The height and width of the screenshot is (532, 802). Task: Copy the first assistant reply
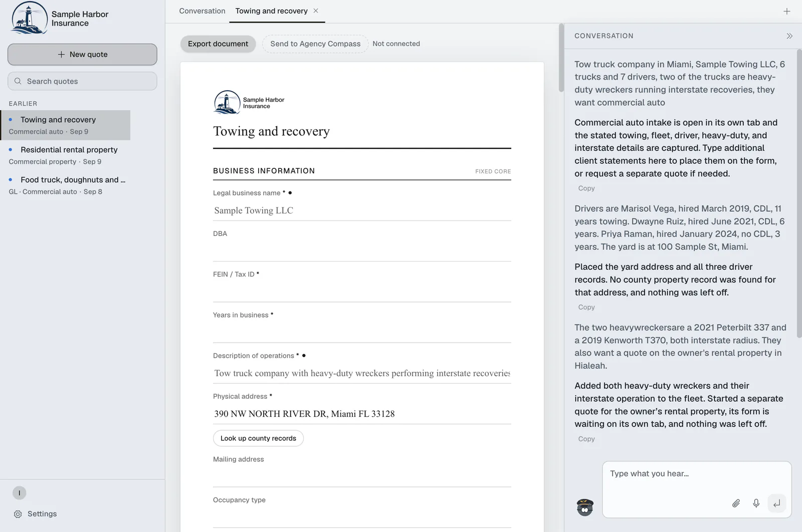click(586, 188)
